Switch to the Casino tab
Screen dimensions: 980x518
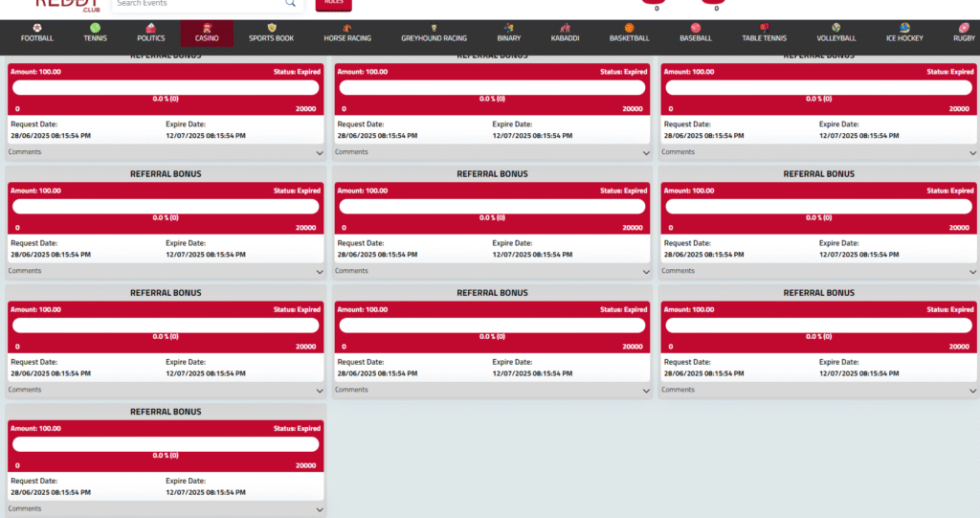[207, 34]
